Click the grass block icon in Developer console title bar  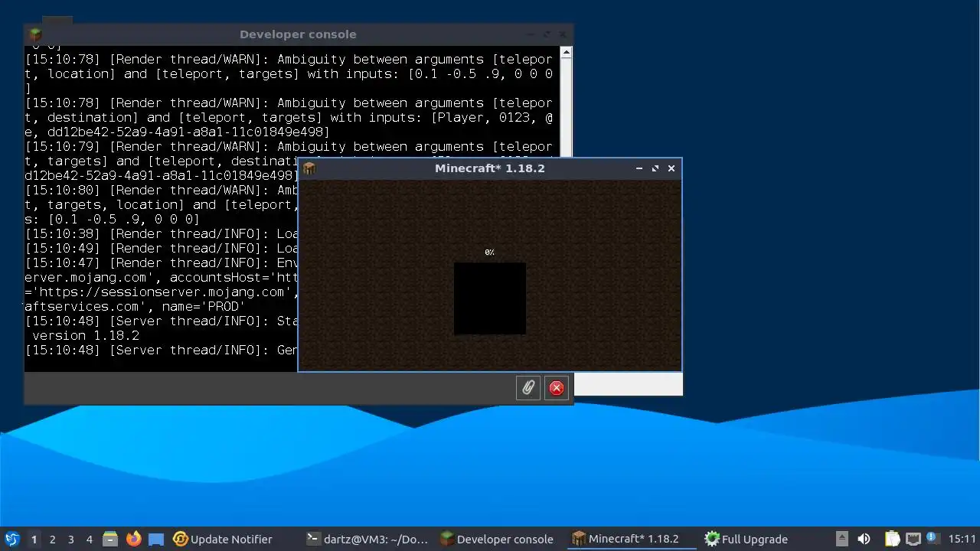[x=35, y=34]
